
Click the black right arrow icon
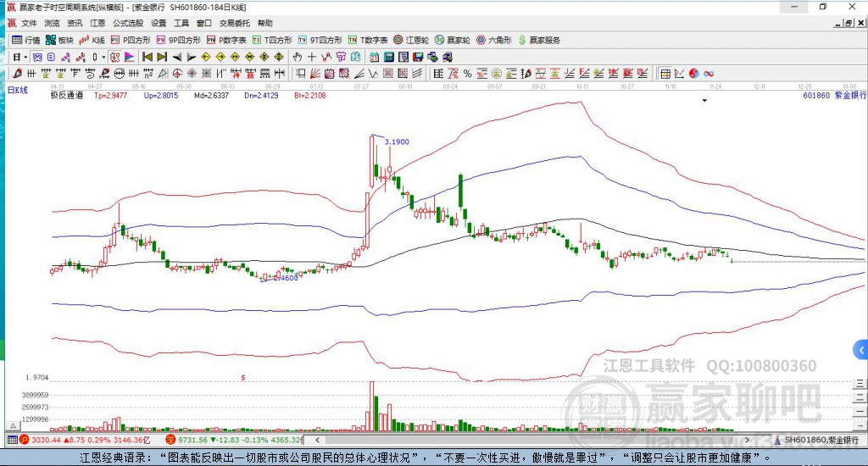(192, 57)
